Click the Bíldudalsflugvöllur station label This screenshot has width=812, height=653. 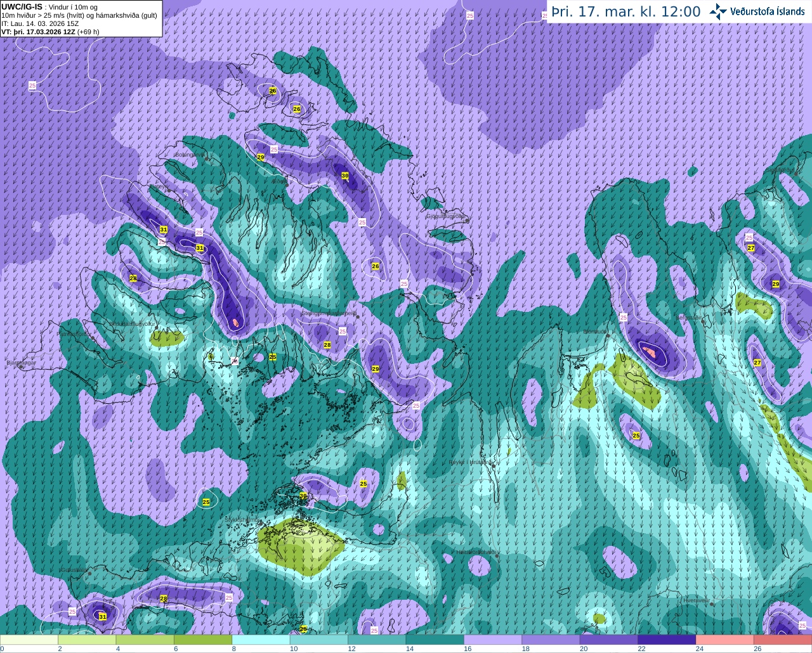(133, 323)
